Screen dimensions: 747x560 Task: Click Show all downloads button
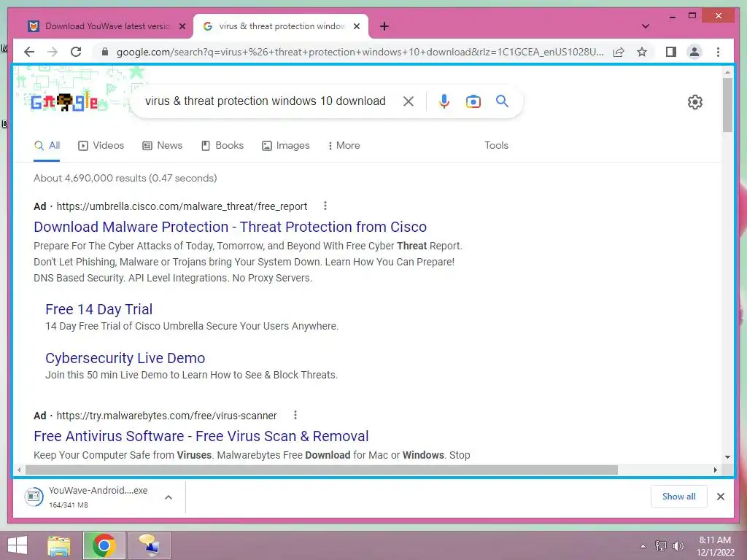click(679, 496)
